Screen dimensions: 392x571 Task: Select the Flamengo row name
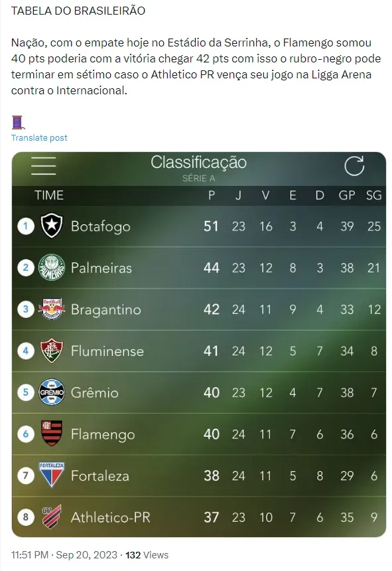(x=103, y=434)
